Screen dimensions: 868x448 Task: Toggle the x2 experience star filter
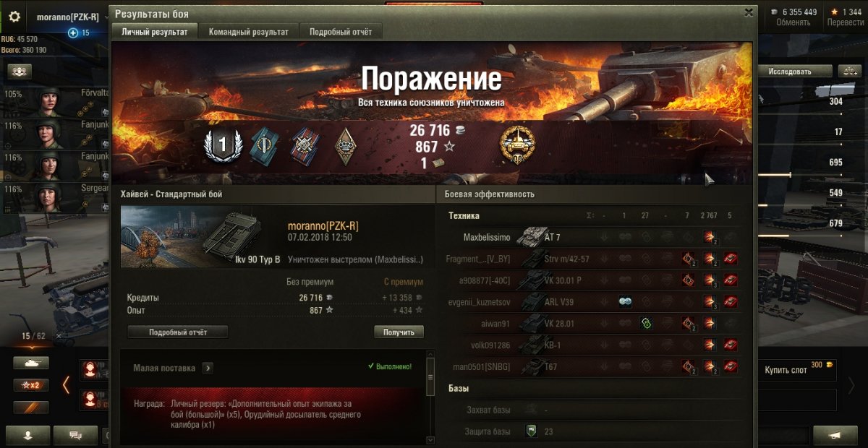[x=31, y=385]
